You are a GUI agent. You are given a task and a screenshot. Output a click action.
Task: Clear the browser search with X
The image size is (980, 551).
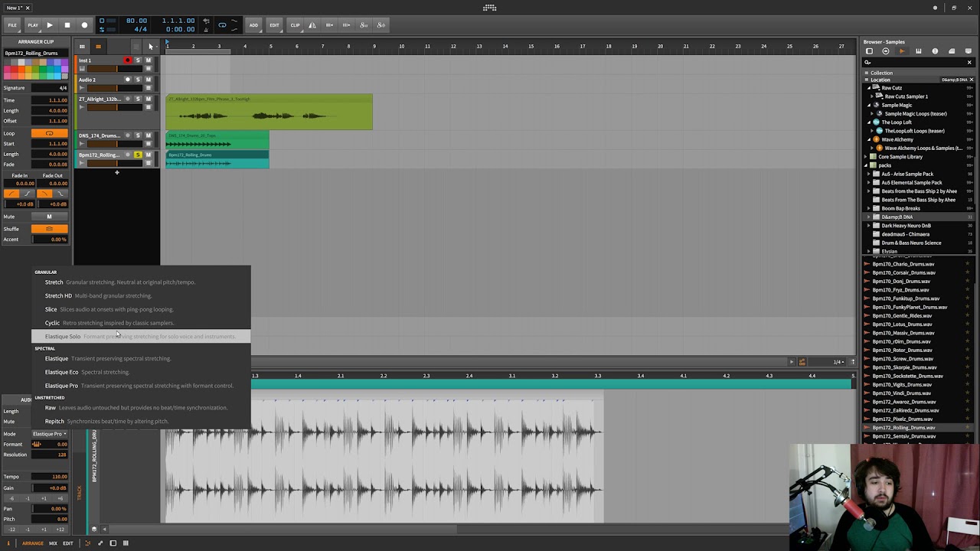click(969, 63)
